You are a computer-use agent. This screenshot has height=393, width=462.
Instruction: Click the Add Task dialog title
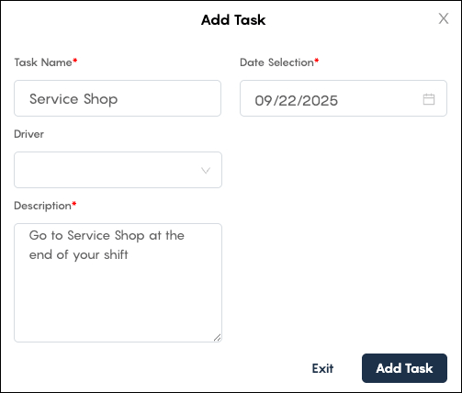[x=233, y=20]
